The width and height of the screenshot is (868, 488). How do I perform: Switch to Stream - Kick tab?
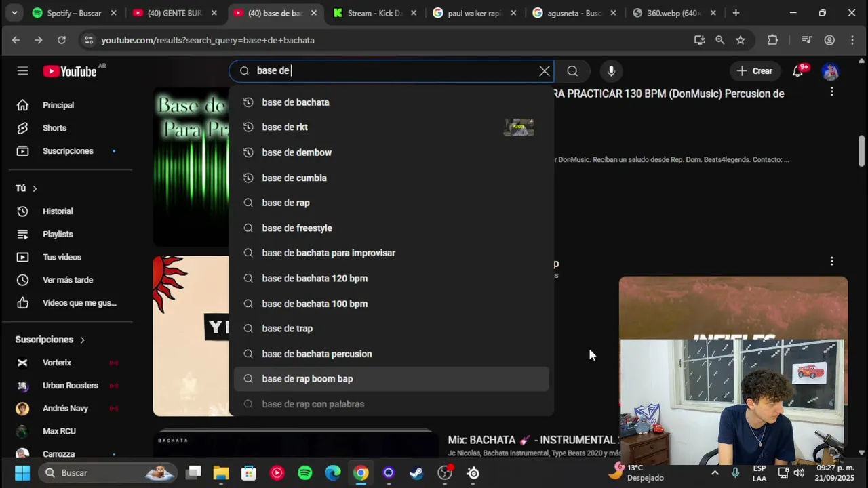pyautogui.click(x=374, y=13)
